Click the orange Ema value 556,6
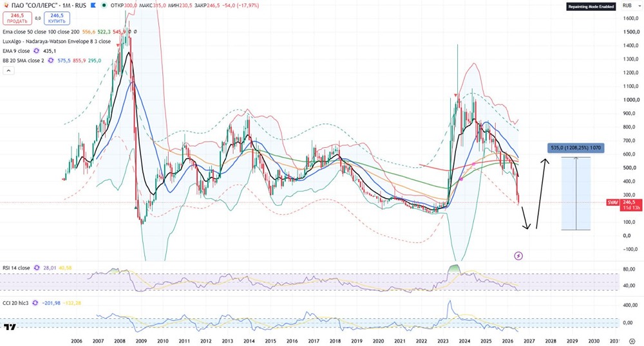 pyautogui.click(x=89, y=32)
